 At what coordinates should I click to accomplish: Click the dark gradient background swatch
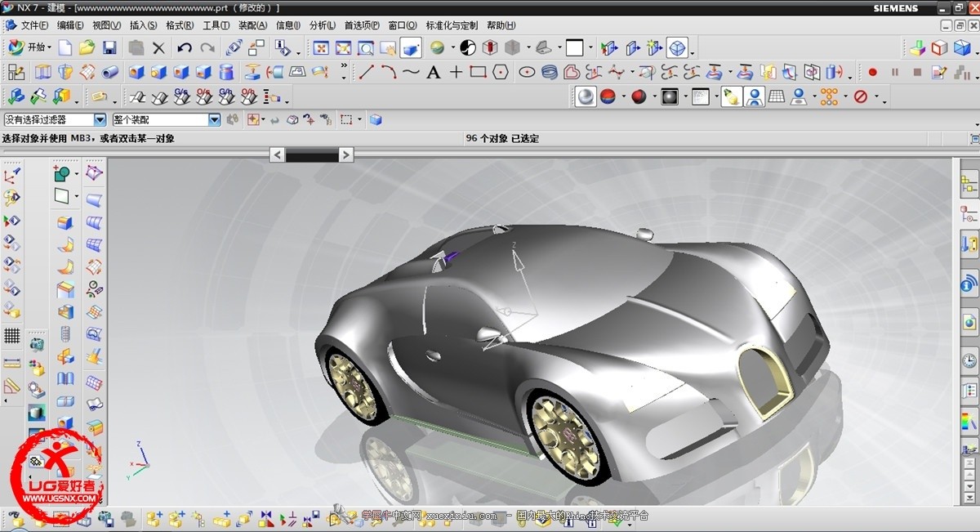(x=670, y=97)
